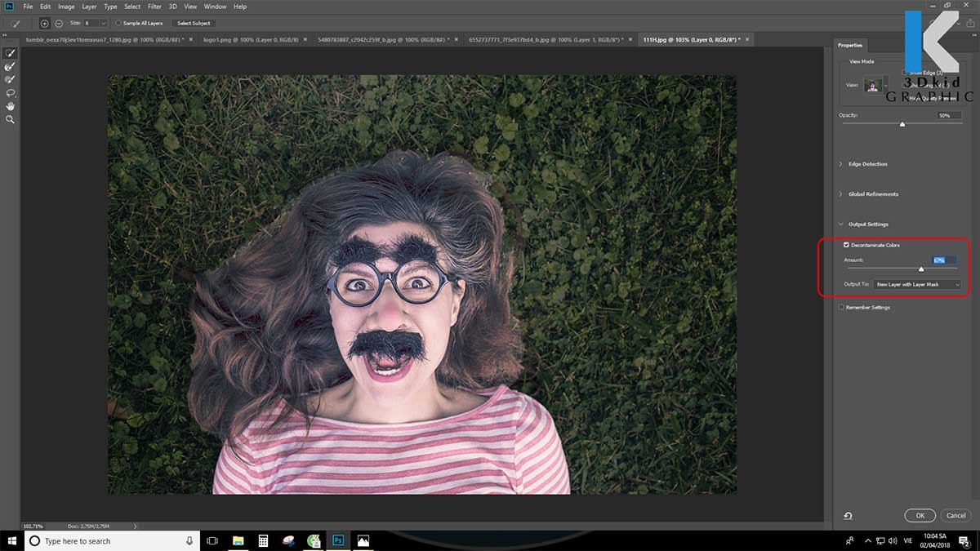
Task: Open the Window menu
Action: 216,7
